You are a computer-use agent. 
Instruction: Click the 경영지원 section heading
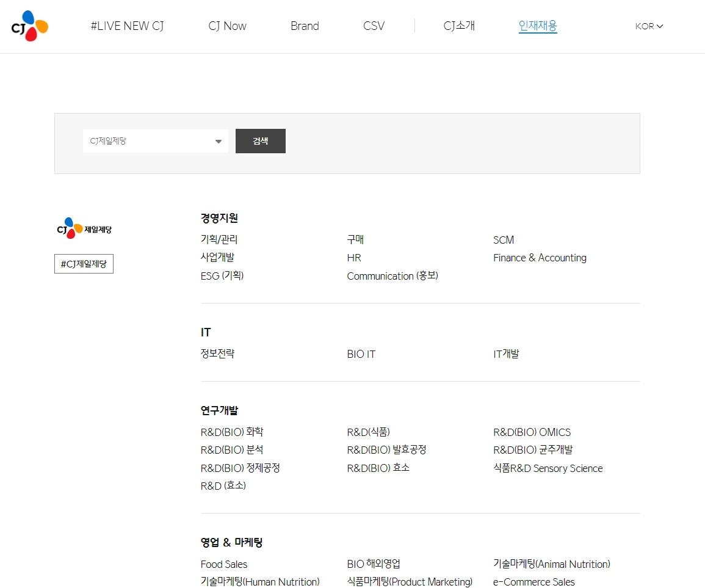[x=219, y=218]
